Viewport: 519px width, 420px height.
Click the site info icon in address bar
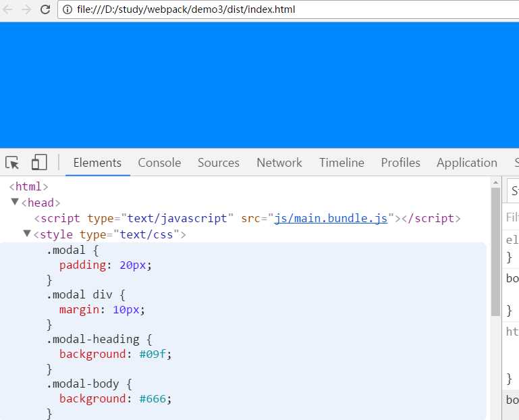tap(67, 9)
